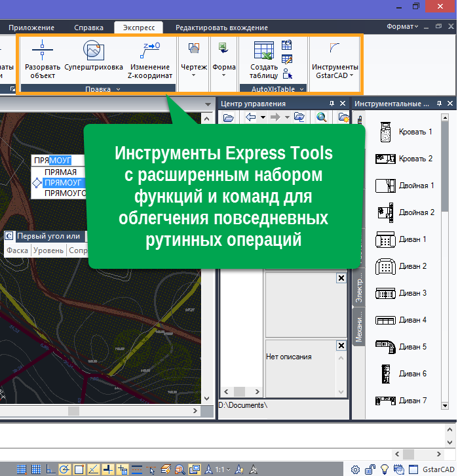The width and height of the screenshot is (458, 476).
Task: Click the annotation scale icon left of 1:1
Action: pyautogui.click(x=208, y=469)
